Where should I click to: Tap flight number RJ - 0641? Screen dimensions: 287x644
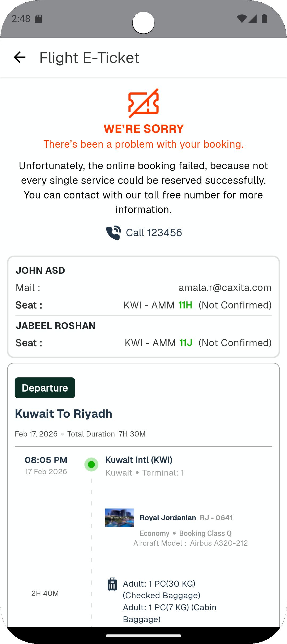point(216,518)
